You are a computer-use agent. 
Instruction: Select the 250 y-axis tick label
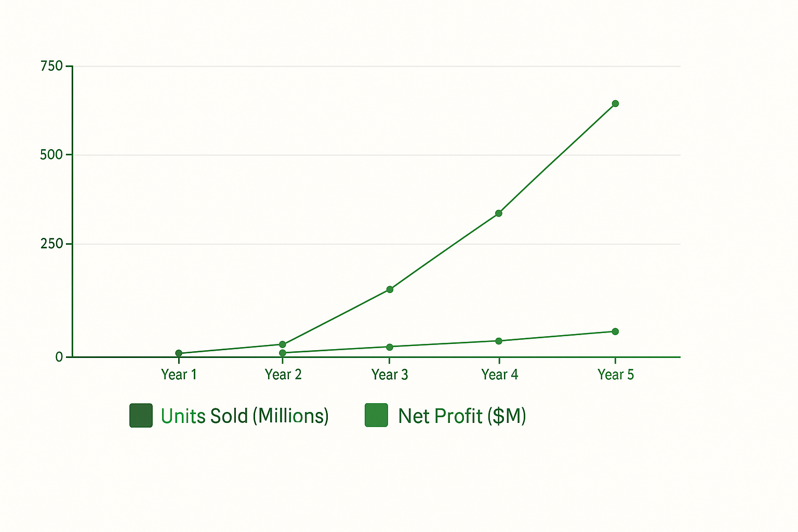[51, 244]
